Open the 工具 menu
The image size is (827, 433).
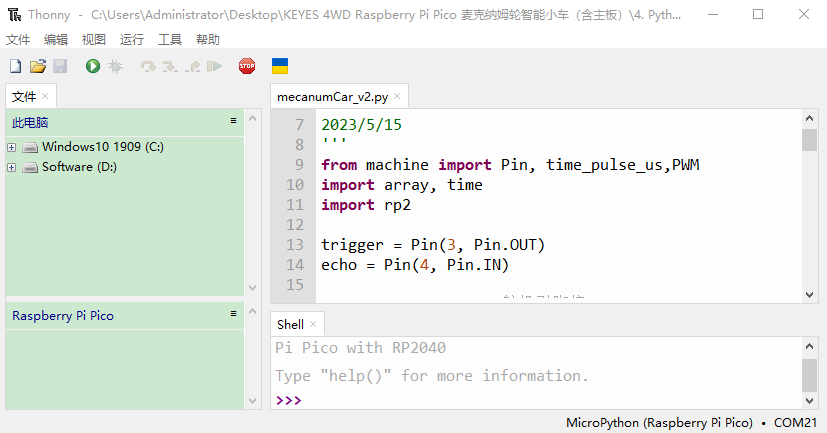click(x=170, y=40)
